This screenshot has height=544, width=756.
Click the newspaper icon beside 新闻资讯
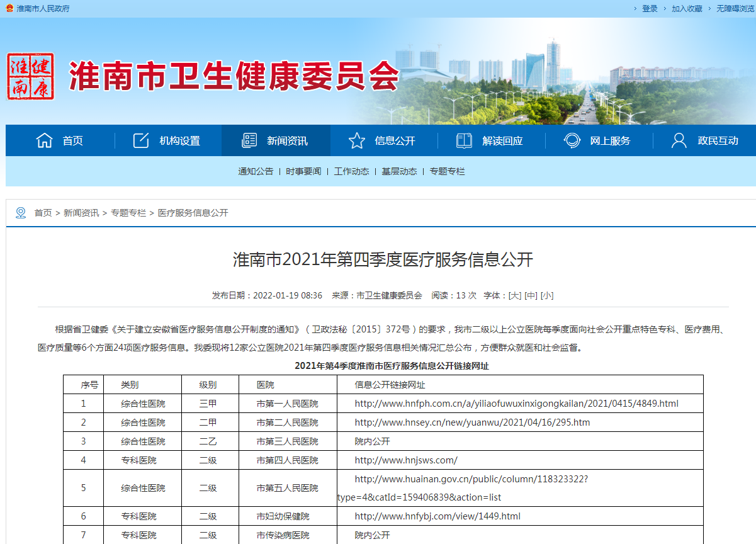click(249, 140)
